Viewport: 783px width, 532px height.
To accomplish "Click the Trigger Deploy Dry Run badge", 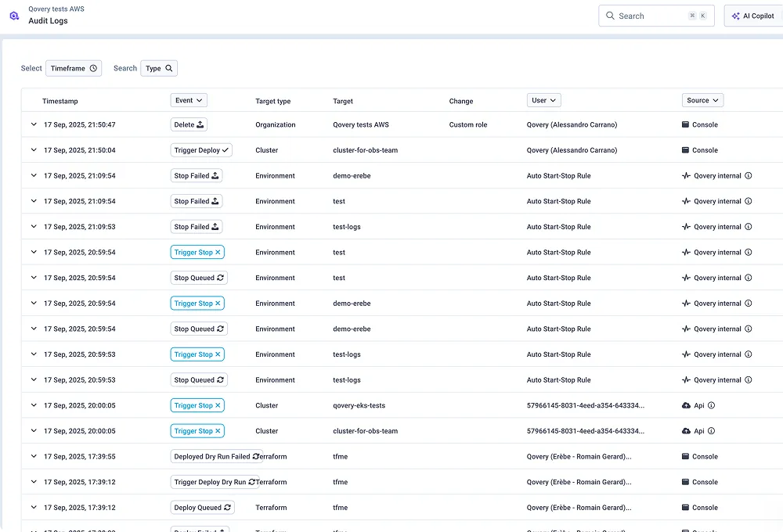I will click(215, 482).
